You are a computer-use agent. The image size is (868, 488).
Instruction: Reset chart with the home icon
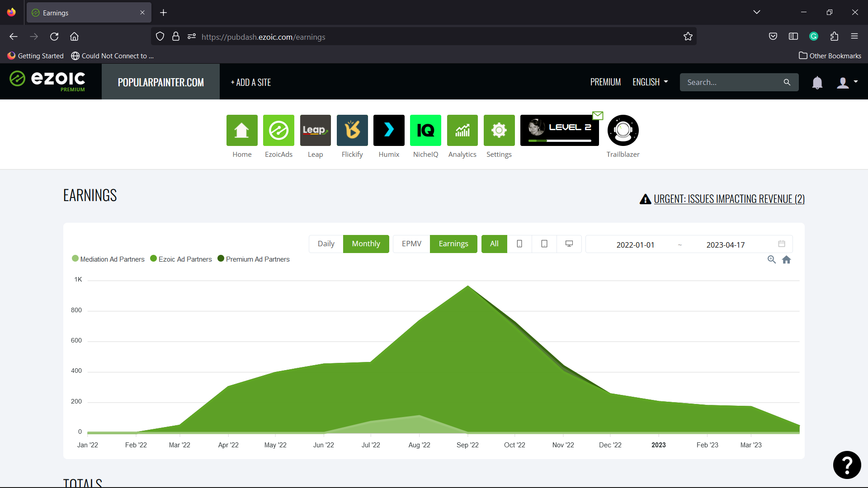click(x=787, y=259)
